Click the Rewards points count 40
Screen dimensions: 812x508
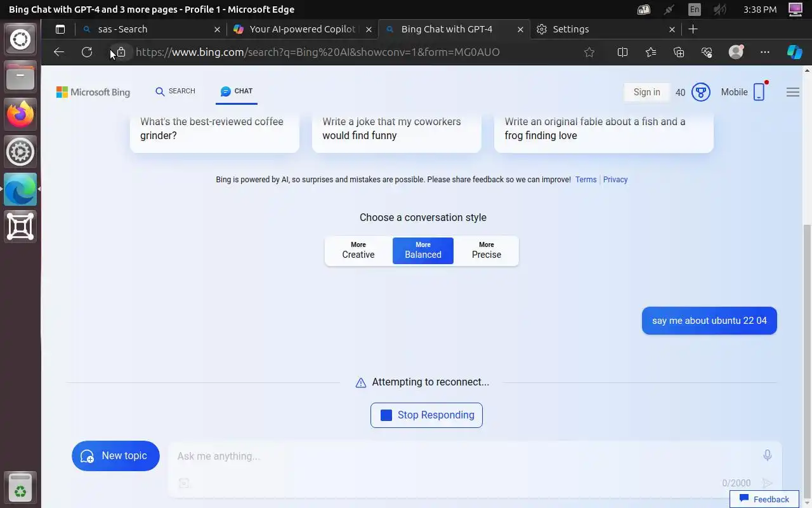[x=680, y=93]
